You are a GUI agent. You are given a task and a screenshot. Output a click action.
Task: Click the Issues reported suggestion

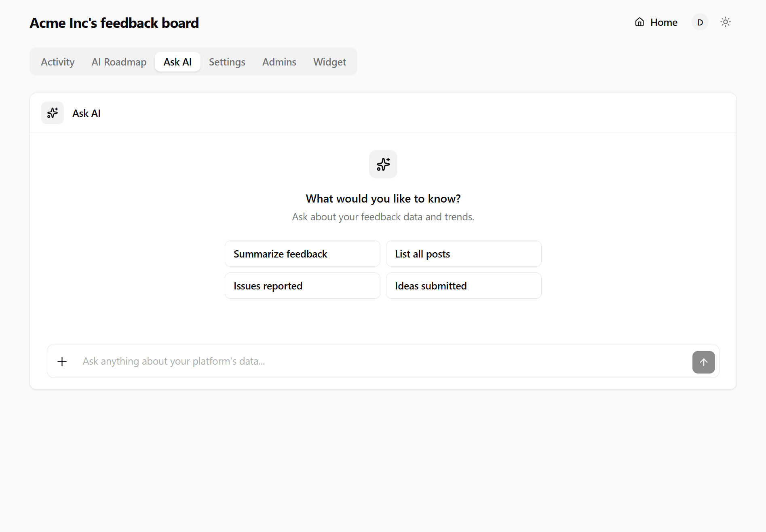[302, 285]
